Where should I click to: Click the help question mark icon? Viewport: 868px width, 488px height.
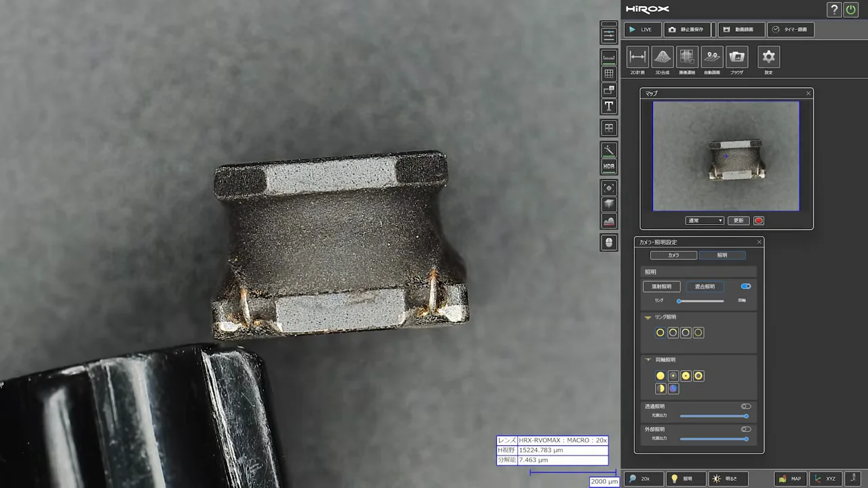[834, 9]
